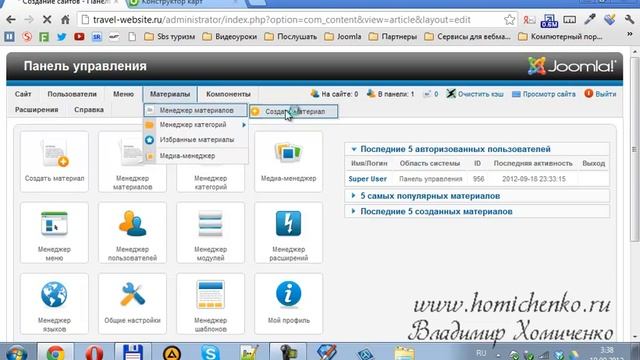This screenshot has width=640, height=360.
Task: Go back with browser back arrow
Action: point(11,20)
